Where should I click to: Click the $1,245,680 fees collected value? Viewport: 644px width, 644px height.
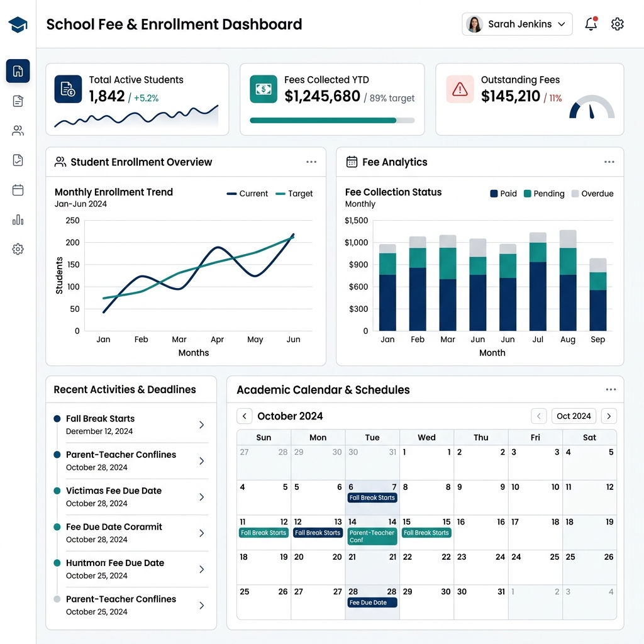[323, 96]
